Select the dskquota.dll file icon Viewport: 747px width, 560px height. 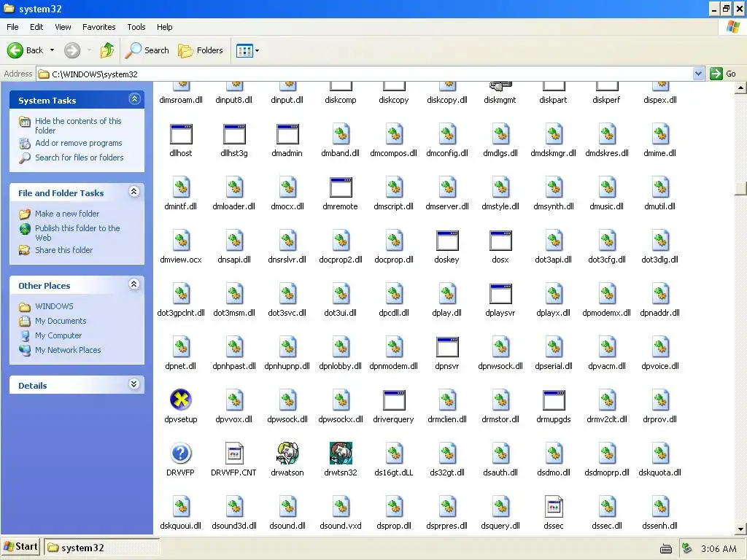(660, 454)
